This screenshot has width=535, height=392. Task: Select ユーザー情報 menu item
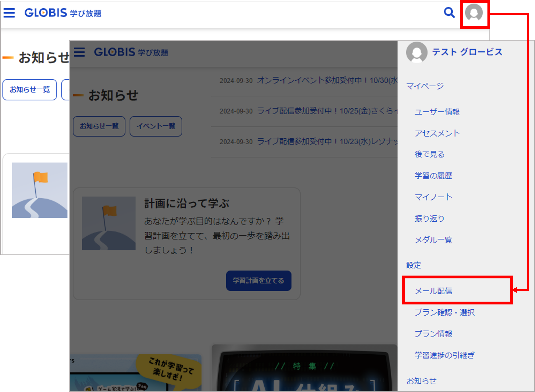[x=437, y=112]
